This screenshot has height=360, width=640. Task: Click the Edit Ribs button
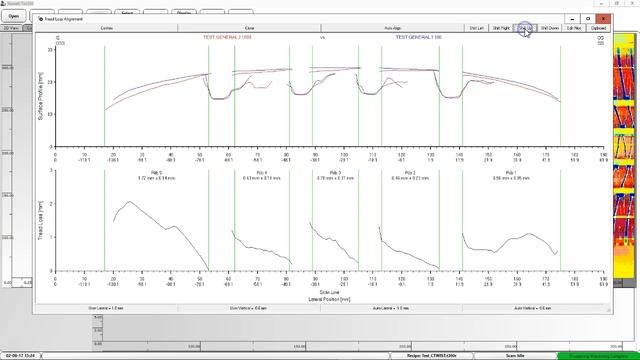574,28
